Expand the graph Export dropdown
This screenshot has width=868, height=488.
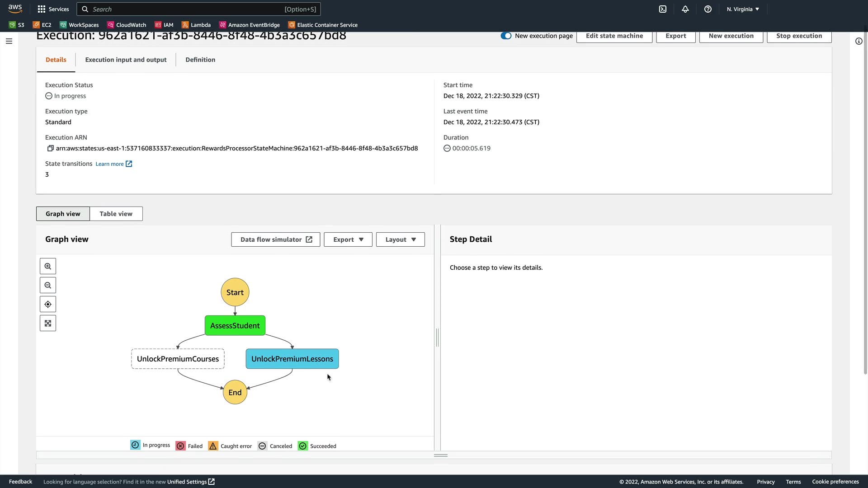(x=348, y=239)
